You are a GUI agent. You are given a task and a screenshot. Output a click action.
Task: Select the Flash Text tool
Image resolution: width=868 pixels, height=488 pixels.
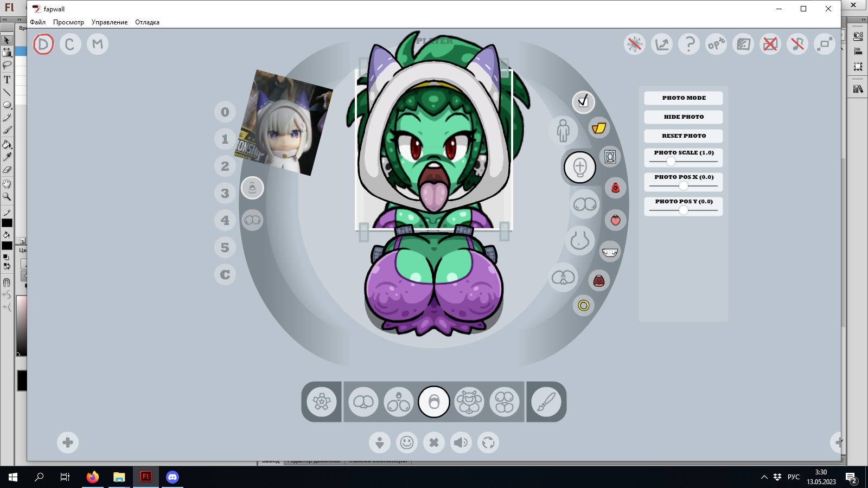7,79
